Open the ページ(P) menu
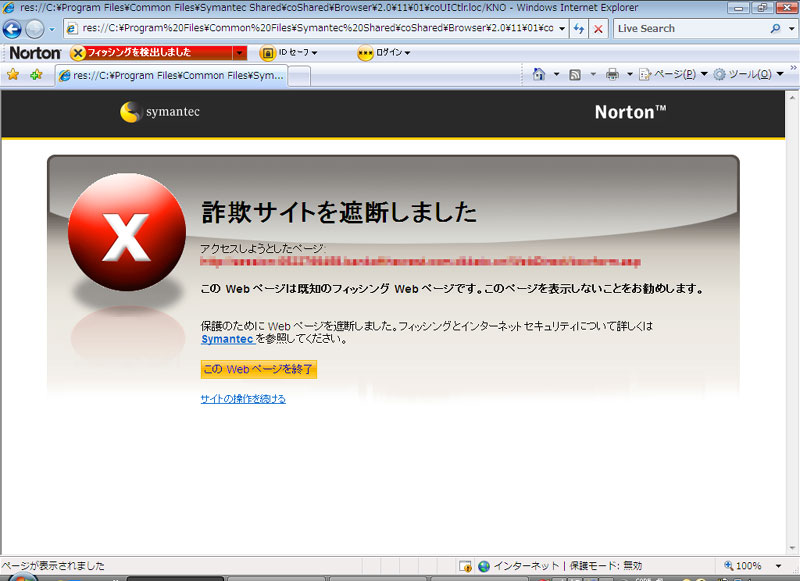This screenshot has width=800, height=581. tap(673, 74)
